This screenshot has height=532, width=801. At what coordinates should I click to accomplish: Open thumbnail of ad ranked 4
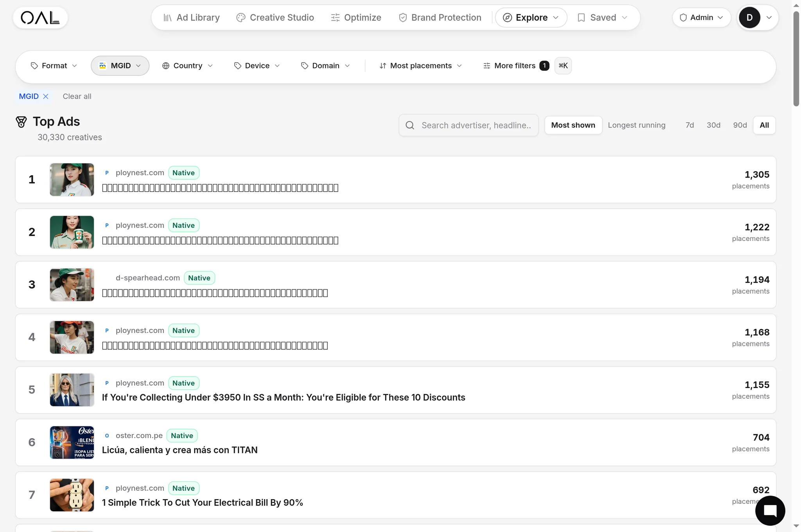[72, 337]
